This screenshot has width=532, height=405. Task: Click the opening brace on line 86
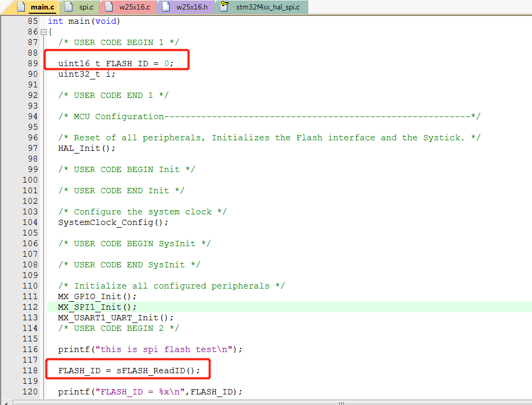point(50,32)
